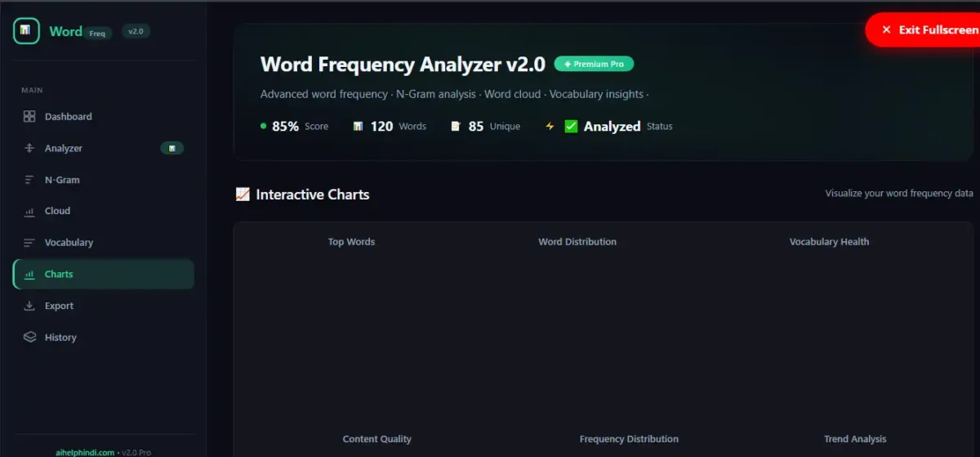980x457 pixels.
Task: Switch to the Cloud section
Action: (104, 211)
